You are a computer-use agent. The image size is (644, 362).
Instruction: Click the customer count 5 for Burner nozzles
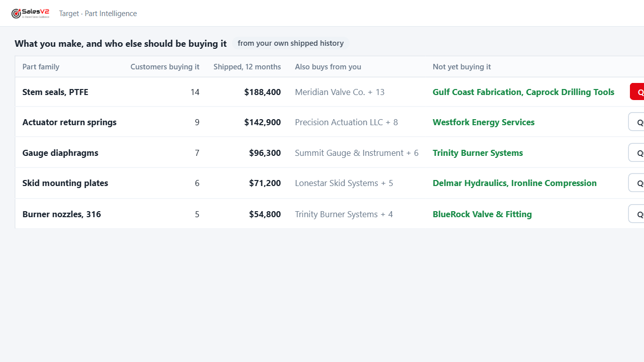point(197,214)
